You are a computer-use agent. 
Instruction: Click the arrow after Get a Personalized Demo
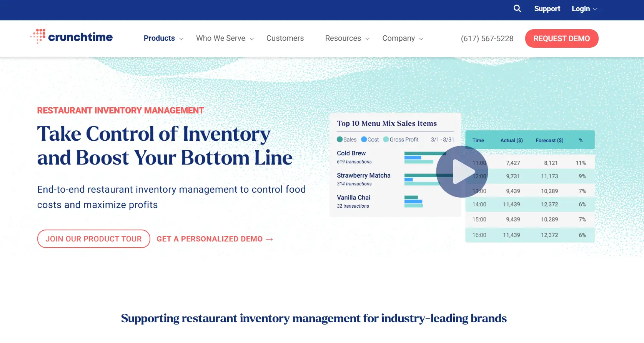tap(270, 239)
